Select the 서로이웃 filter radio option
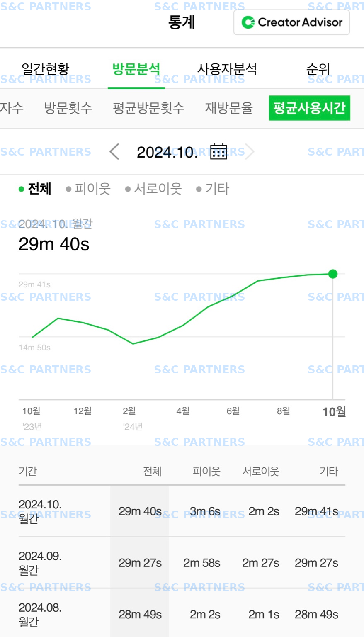The image size is (364, 637). (153, 189)
